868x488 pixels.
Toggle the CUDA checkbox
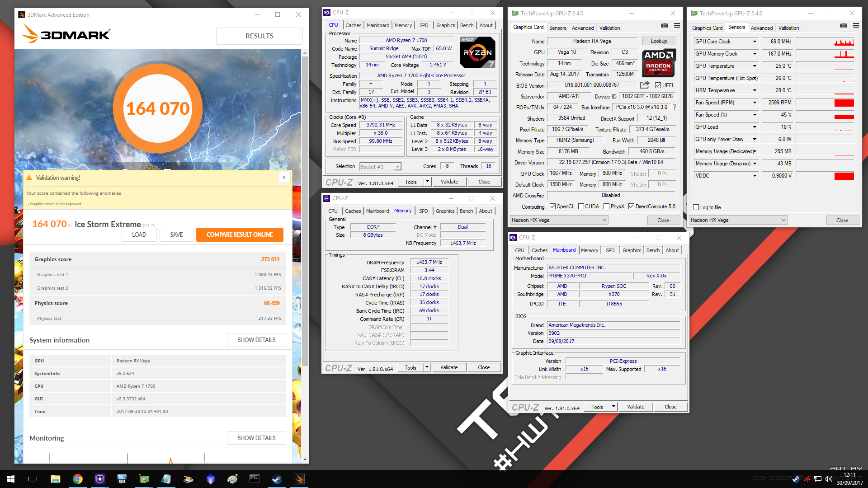pos(581,206)
